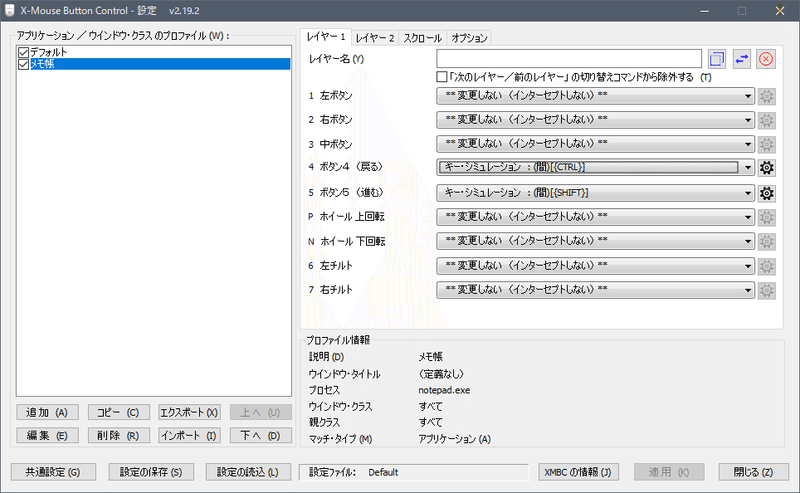Screen dimensions: 800x493
Task: Click the 追加 (A) button
Action: (x=47, y=412)
